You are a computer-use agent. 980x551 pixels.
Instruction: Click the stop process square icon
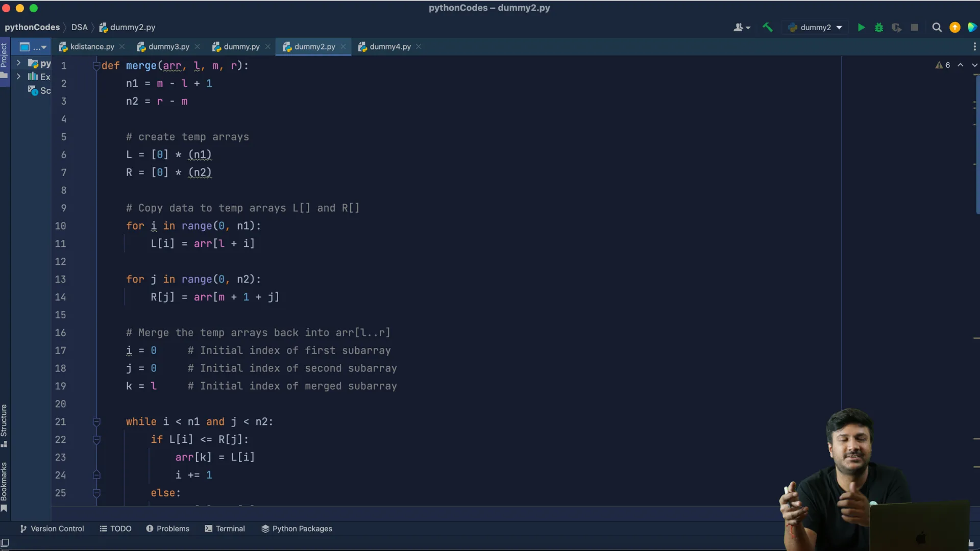914,28
